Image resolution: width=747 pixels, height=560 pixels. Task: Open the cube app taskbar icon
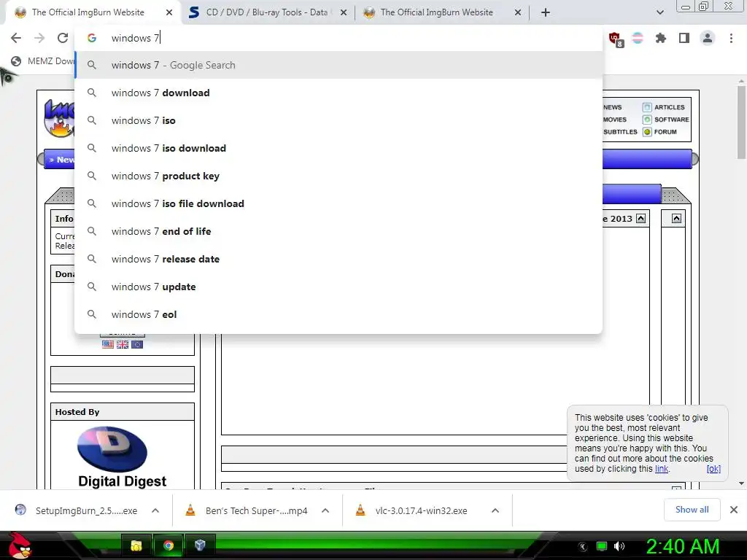[200, 545]
